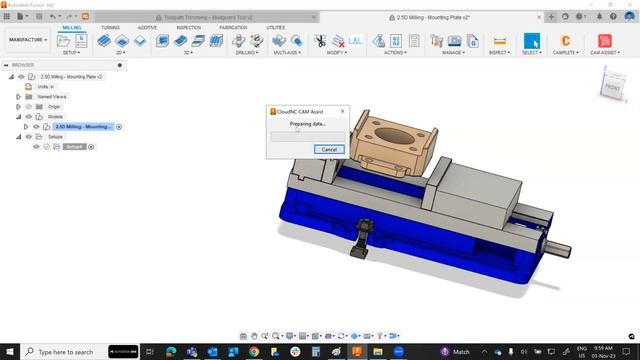
Task: Open the 2D dropdown menu
Action: [120, 53]
